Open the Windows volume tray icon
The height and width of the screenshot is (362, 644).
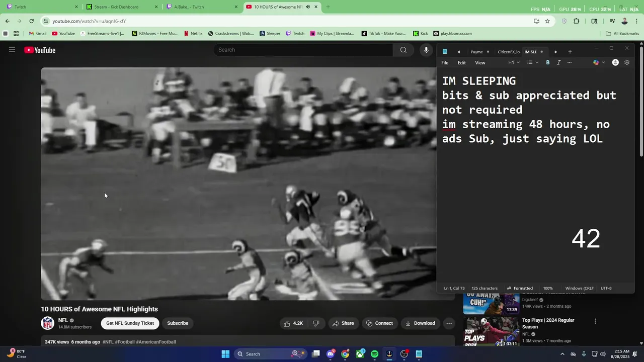[x=603, y=354]
